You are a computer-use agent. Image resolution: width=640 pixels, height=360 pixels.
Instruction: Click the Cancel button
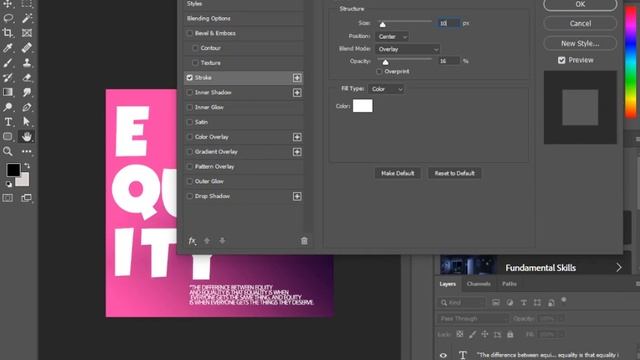[580, 23]
